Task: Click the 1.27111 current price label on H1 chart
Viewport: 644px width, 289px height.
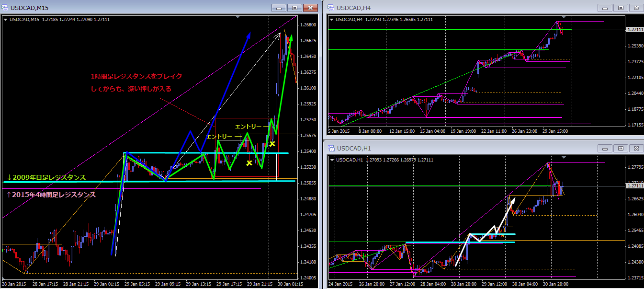Action: [x=633, y=185]
